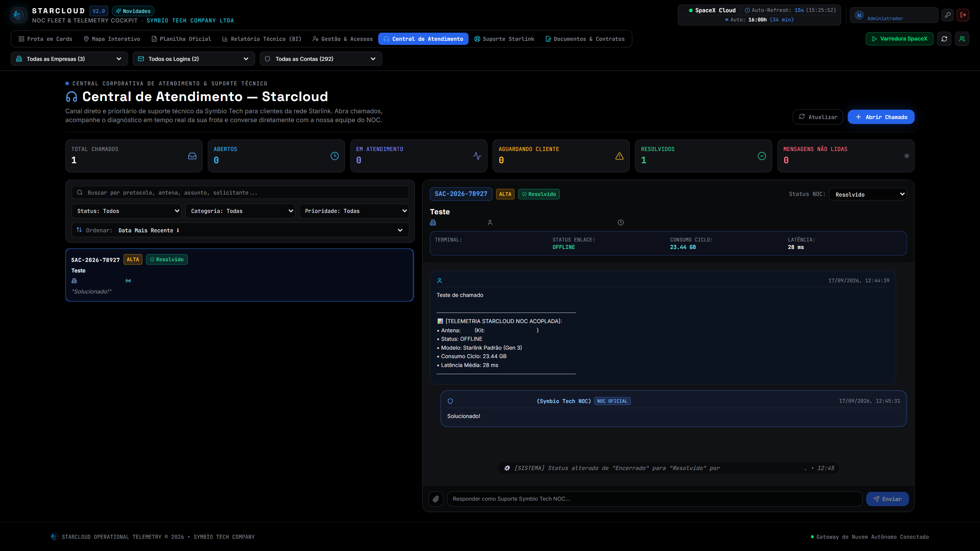Open the users icon beside refresh
Screen dimensions: 980x551
(962, 39)
